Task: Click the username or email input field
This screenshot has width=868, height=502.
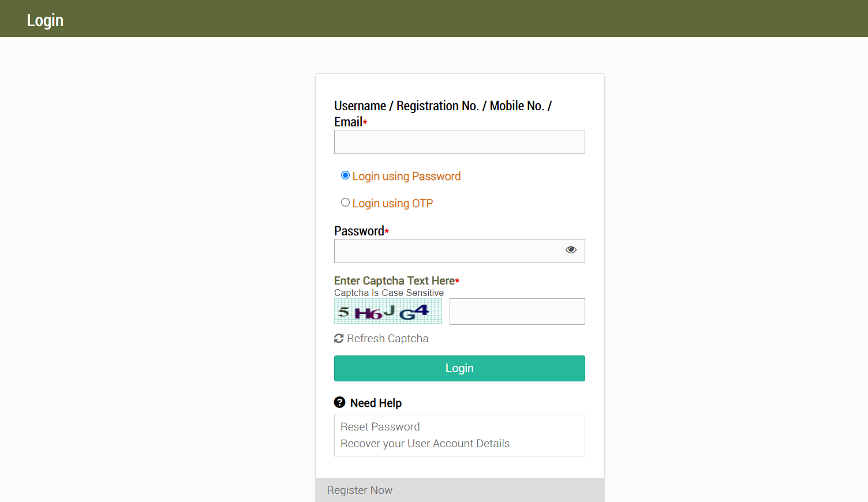Action: [459, 142]
